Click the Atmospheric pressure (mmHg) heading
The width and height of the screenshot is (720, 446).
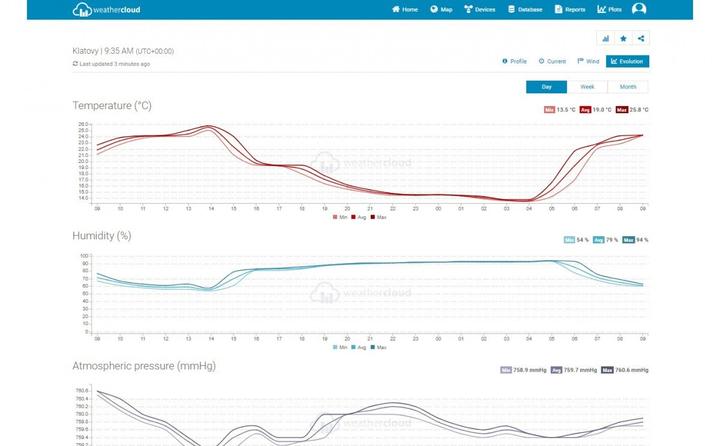(144, 366)
